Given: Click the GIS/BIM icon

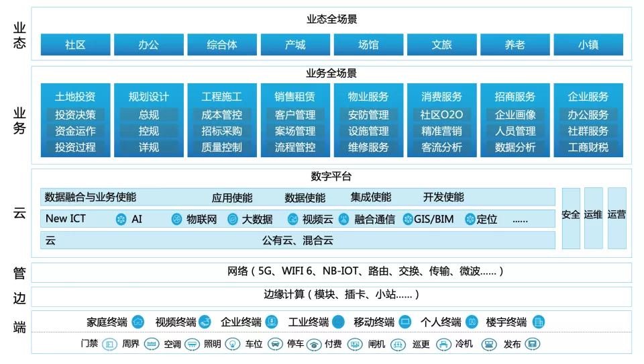Looking at the screenshot, I should click(x=407, y=219).
